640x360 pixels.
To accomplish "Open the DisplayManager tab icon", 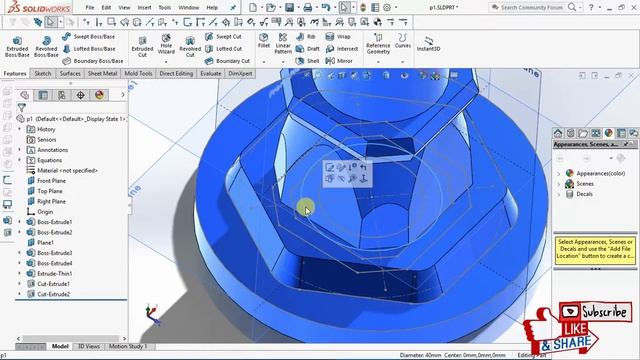I will point(99,95).
